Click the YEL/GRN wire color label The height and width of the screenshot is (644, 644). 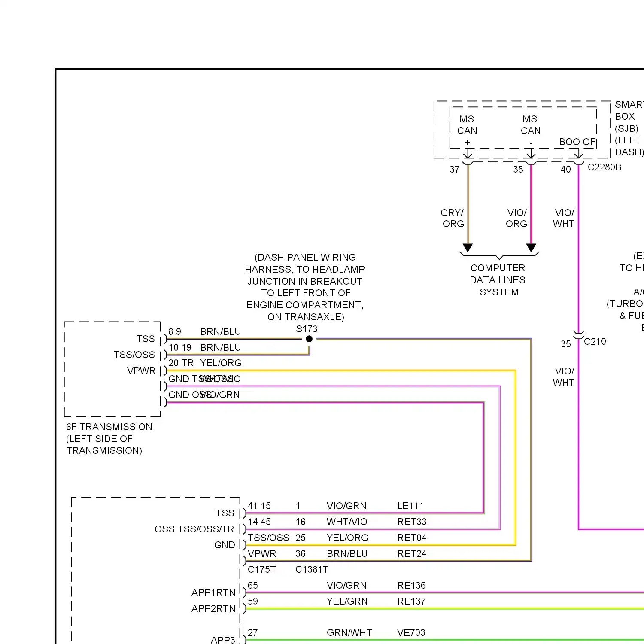pos(347,601)
